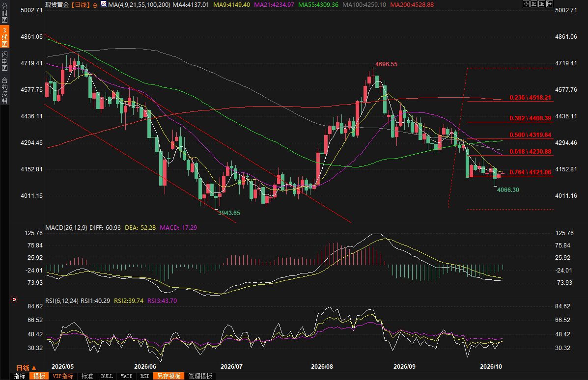Click 另存模板 to save template
The image size is (588, 380).
pos(169,376)
